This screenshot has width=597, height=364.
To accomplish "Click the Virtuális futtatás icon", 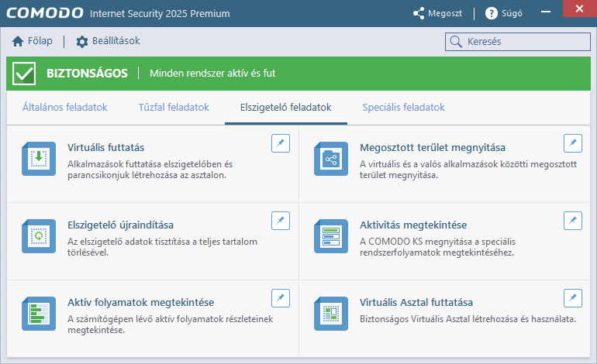I will [39, 159].
